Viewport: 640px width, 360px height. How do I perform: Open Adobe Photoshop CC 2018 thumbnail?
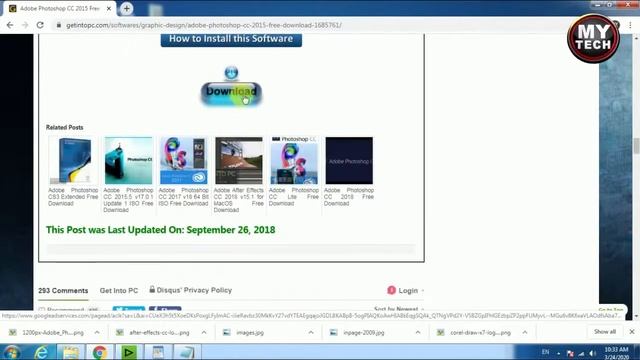point(349,160)
